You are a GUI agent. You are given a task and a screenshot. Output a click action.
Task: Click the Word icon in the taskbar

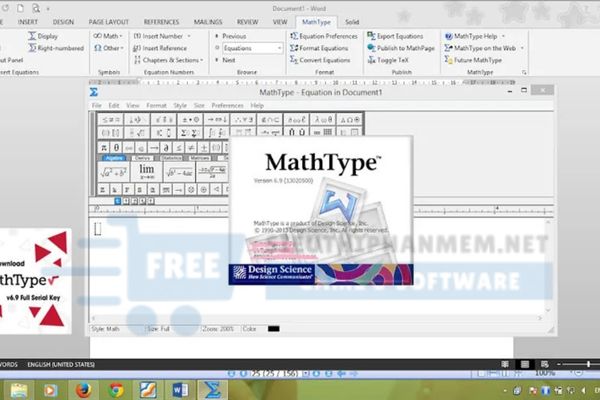point(181,390)
